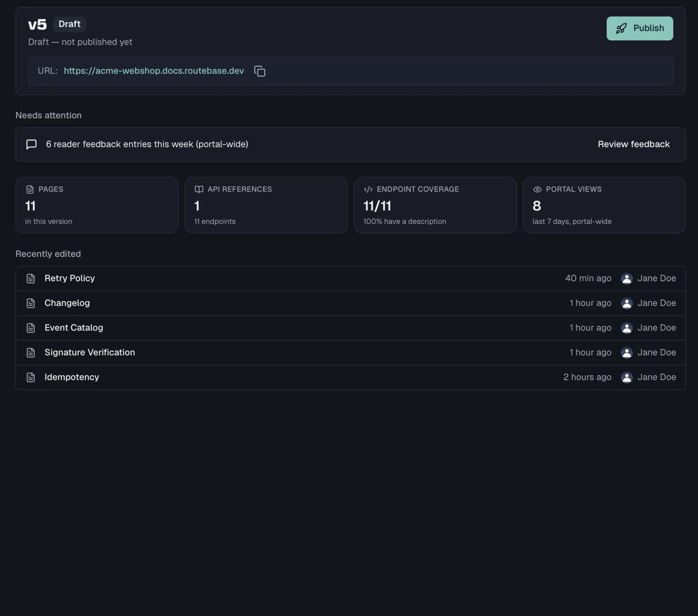The height and width of the screenshot is (616, 698).
Task: Click Jane Doe's avatar in the Changelog row
Action: pyautogui.click(x=627, y=303)
